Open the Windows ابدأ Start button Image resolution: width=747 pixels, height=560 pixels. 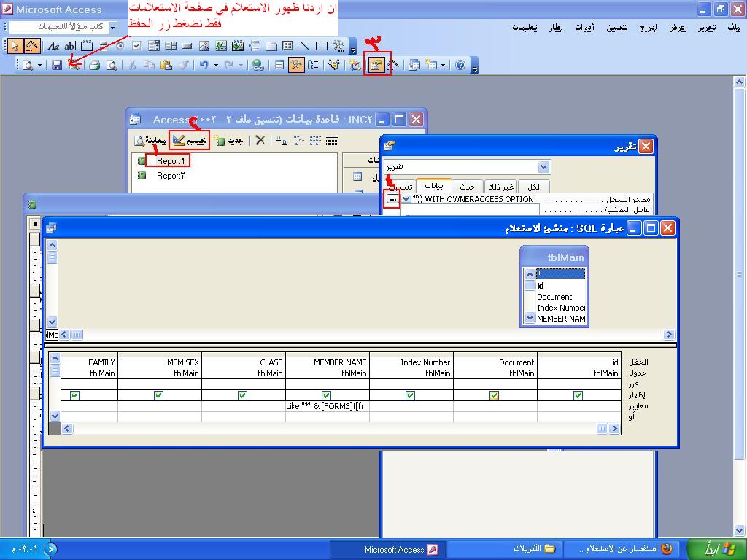pos(716,549)
